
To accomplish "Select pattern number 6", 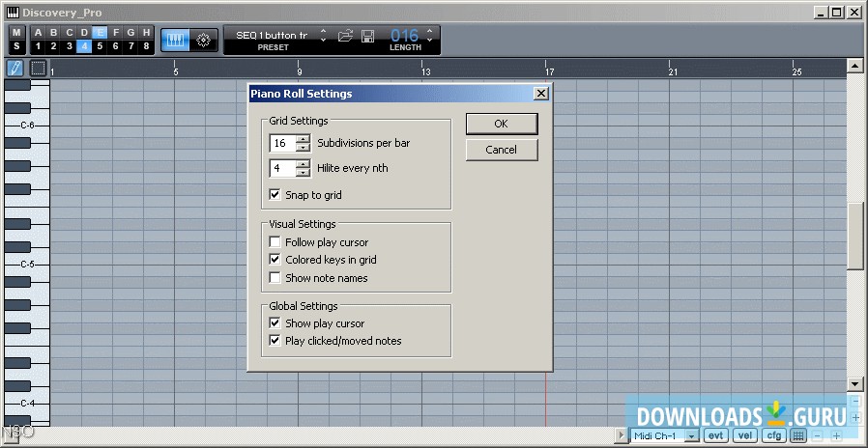I will (x=115, y=46).
